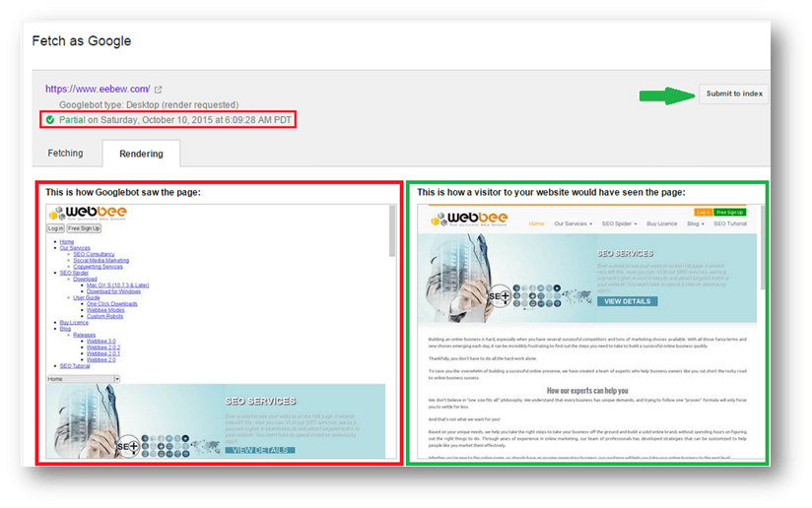Open the Webbee 2.0.1 link
812x508 pixels.
(103, 353)
